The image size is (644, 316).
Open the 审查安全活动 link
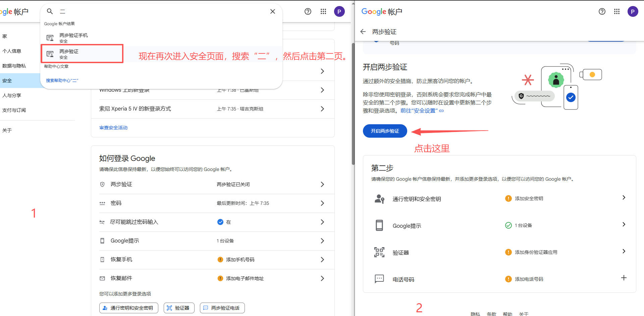click(113, 128)
